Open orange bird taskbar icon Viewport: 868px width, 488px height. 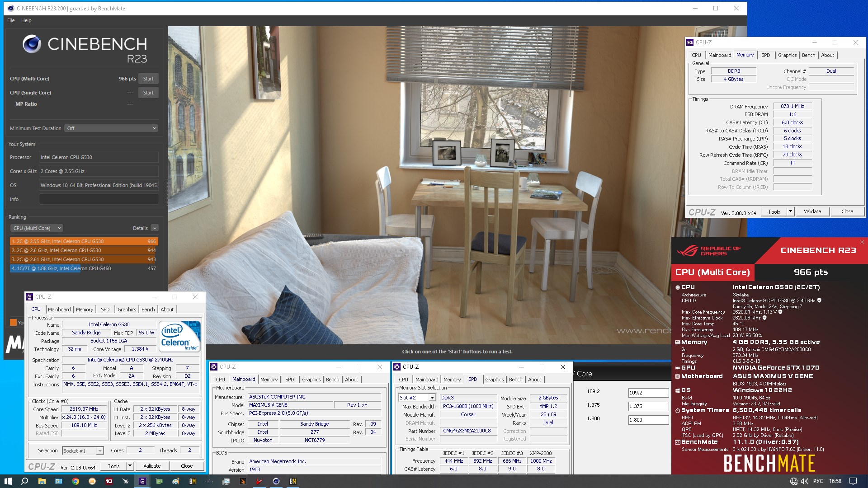[243, 481]
